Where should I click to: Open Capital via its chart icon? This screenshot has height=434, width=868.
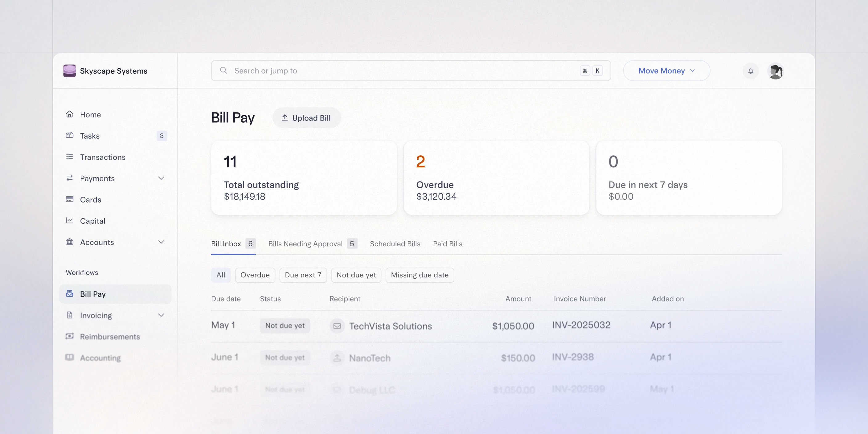pyautogui.click(x=69, y=221)
